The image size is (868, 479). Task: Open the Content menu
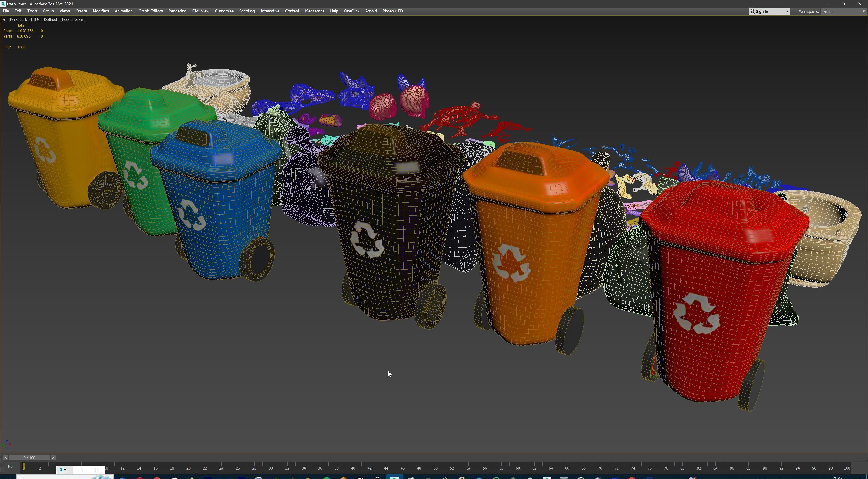tap(292, 11)
